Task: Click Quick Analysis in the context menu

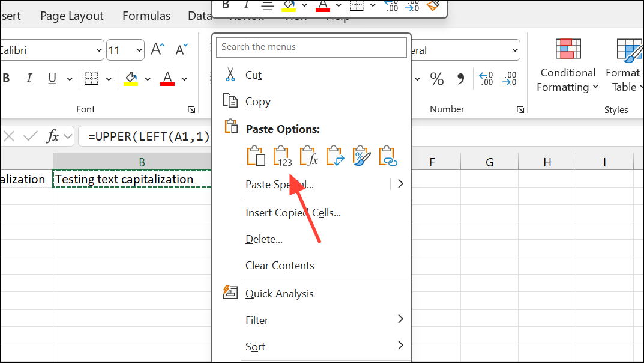Action: [x=279, y=294]
